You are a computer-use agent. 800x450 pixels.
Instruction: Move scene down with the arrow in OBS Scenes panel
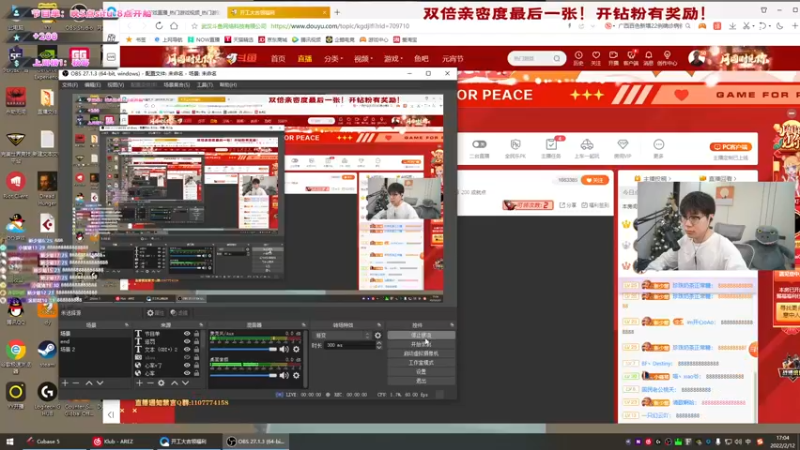(100, 383)
